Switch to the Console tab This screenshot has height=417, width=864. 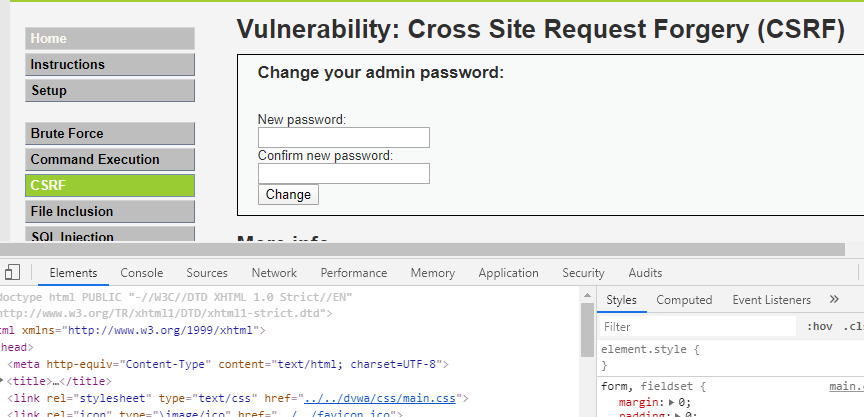[x=142, y=273]
